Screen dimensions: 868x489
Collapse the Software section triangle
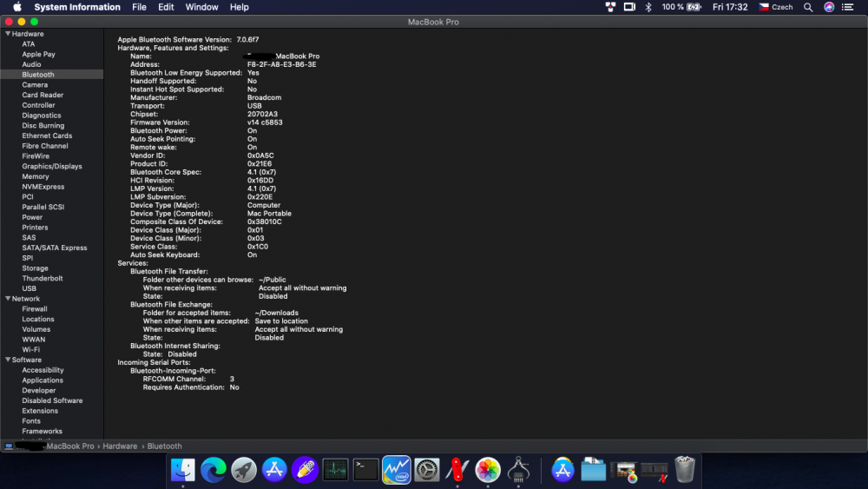coord(8,360)
